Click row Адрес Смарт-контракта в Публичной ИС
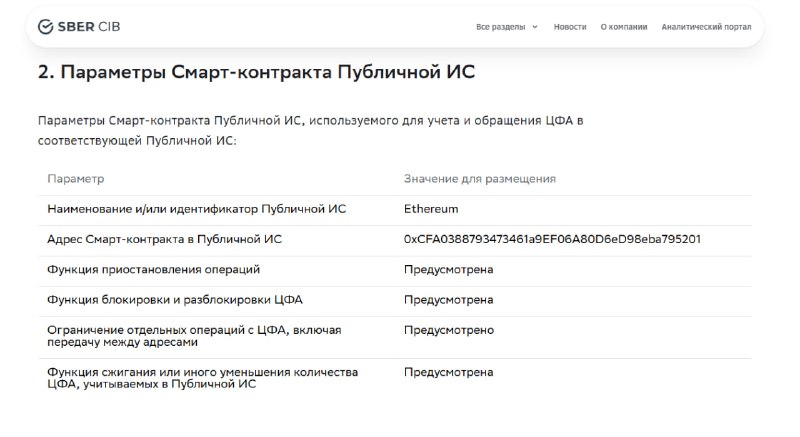This screenshot has width=800, height=437. pos(395,239)
